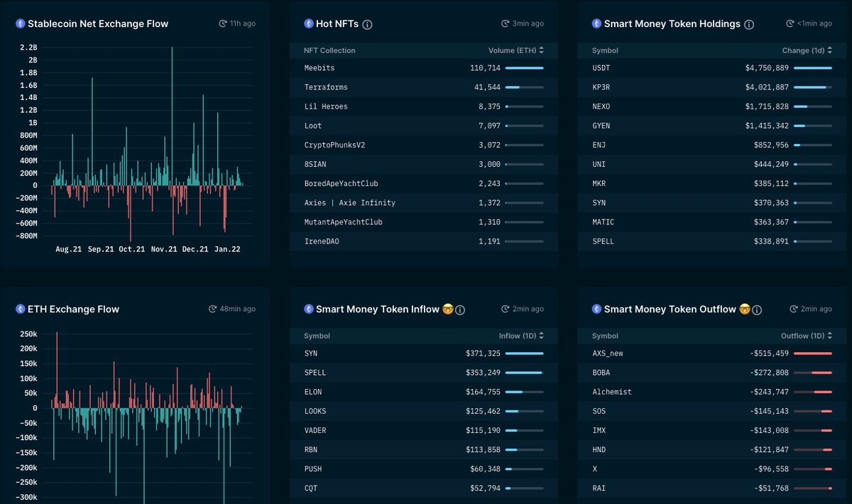Open the Stablecoin Net Exchange Flow panel title
Viewport: 852px width, 504px height.
[98, 23]
